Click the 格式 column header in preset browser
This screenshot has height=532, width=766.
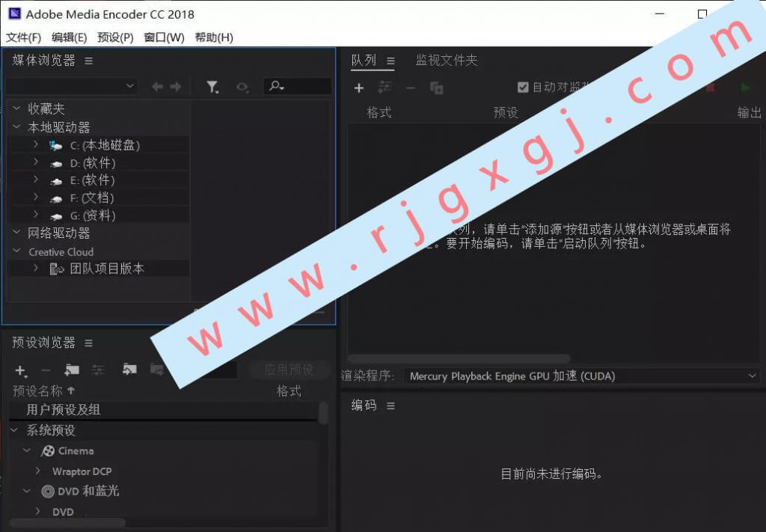tap(289, 391)
